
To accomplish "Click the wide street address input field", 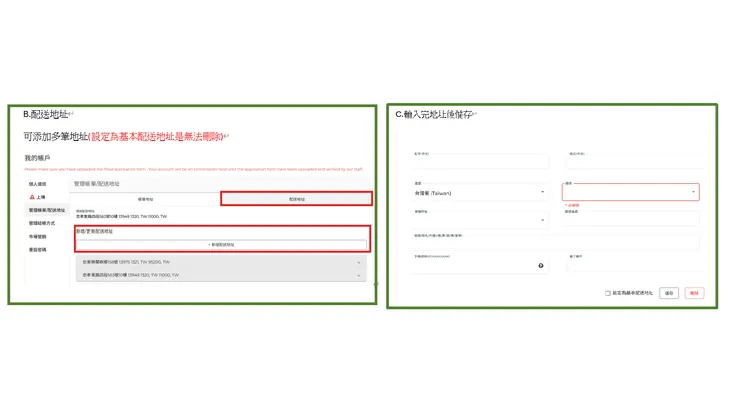I will click(556, 243).
